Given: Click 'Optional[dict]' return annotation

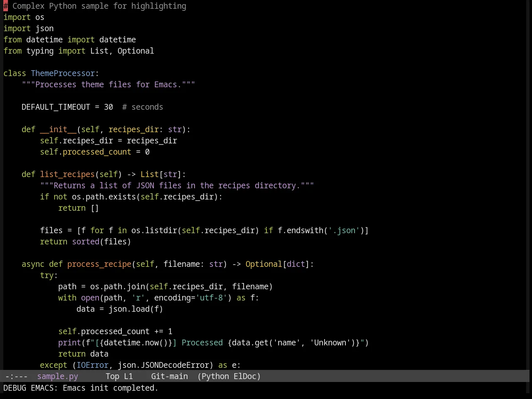Looking at the screenshot, I should [277, 264].
